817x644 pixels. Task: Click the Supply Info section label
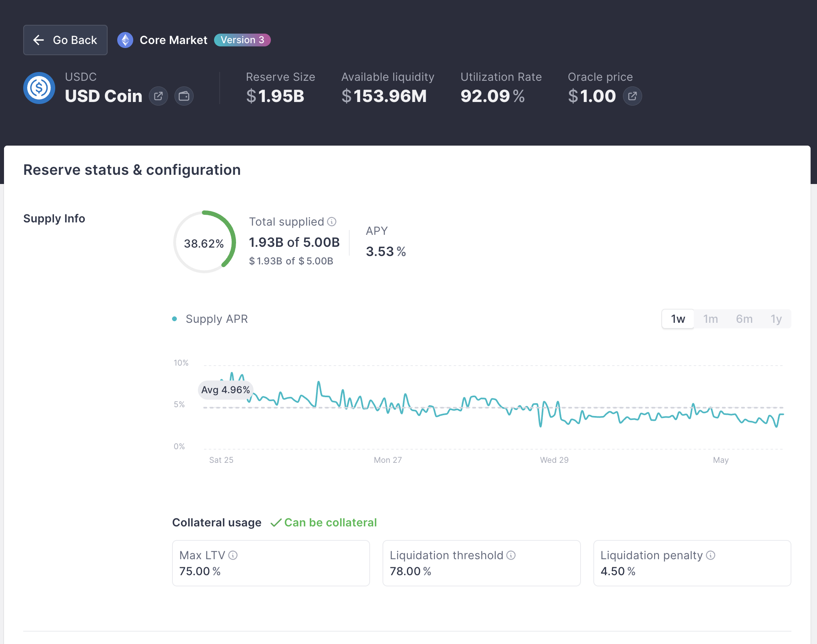tap(54, 218)
